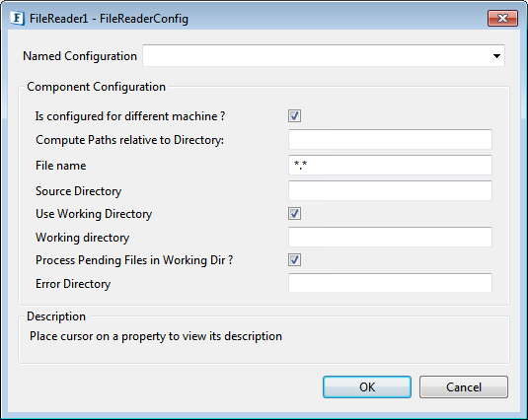Select the Source Directory property label

click(78, 191)
